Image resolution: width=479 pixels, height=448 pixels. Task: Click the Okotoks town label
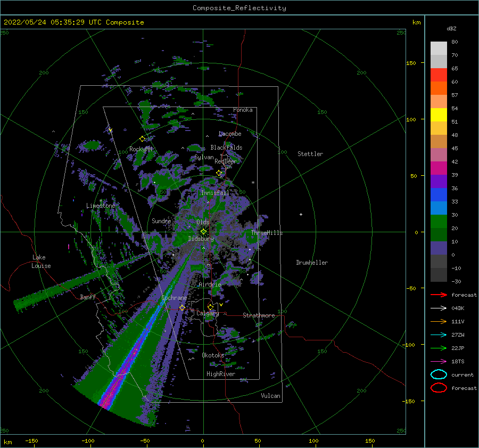click(213, 355)
